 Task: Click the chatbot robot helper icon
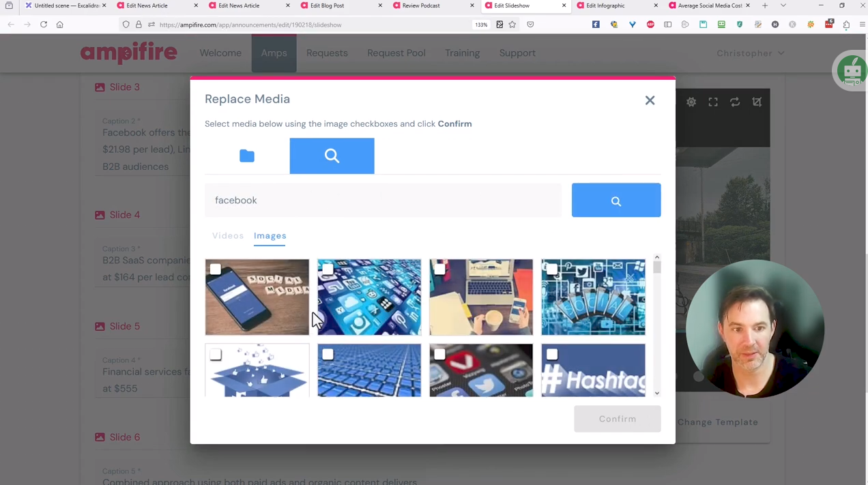852,70
